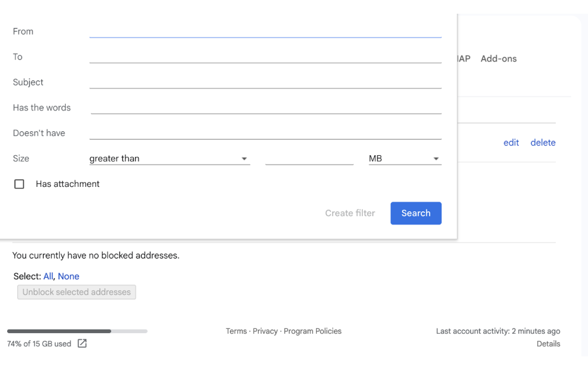
Task: Open the size comparison 'greater than' dropdown
Action: (169, 159)
